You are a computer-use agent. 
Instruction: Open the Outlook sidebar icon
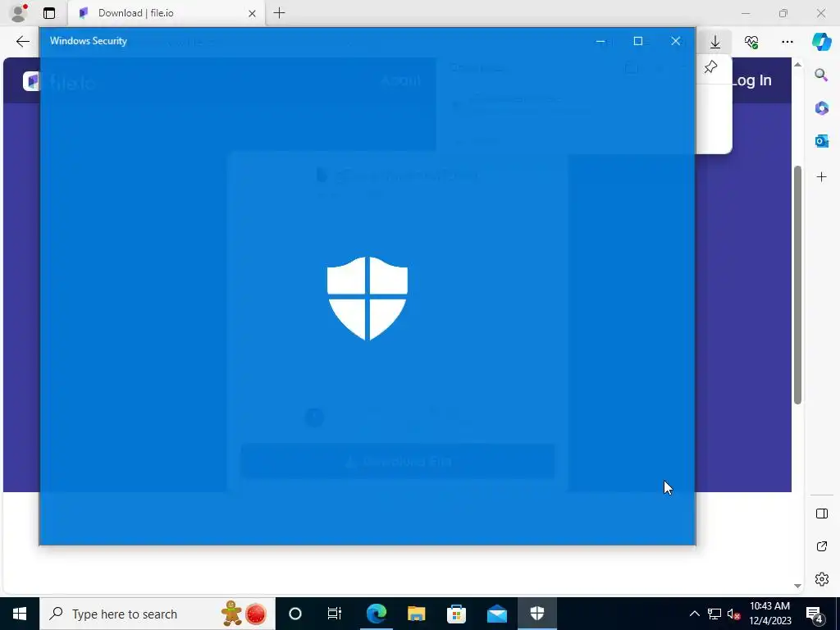click(x=821, y=141)
